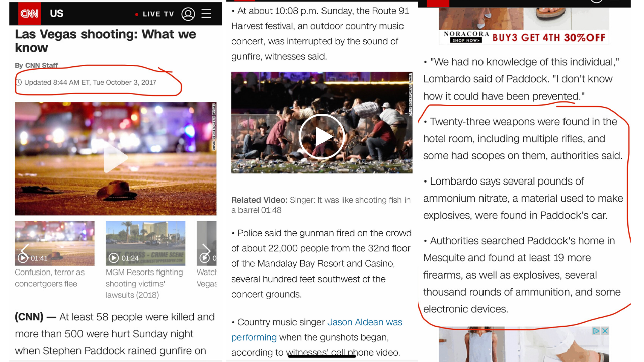
Task: Click 'MGM Resorts fighting shooting victims' caption
Action: click(x=144, y=284)
